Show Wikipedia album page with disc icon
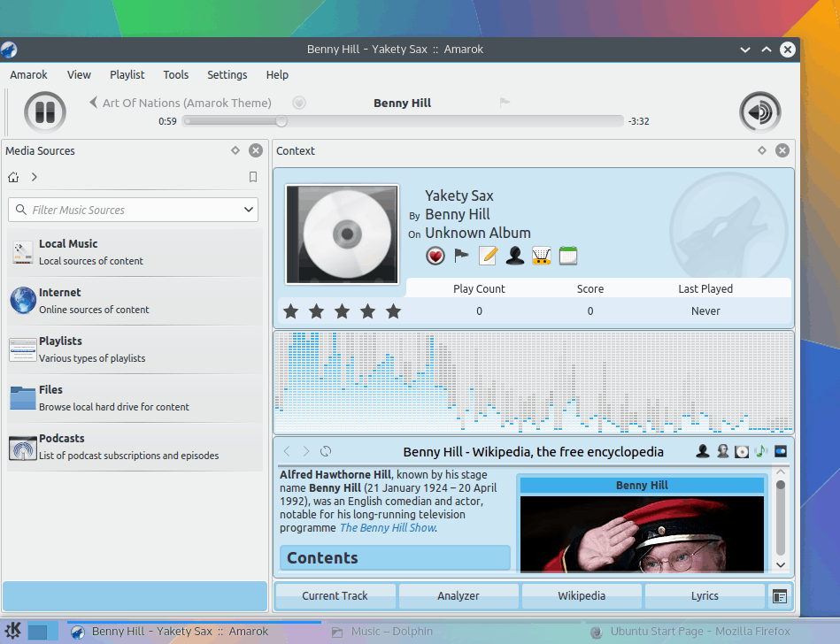 point(742,452)
